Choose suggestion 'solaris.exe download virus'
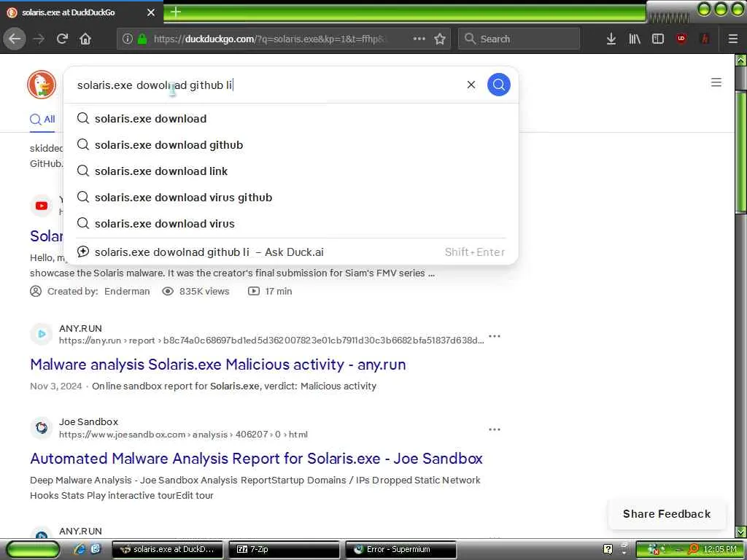 290,223
